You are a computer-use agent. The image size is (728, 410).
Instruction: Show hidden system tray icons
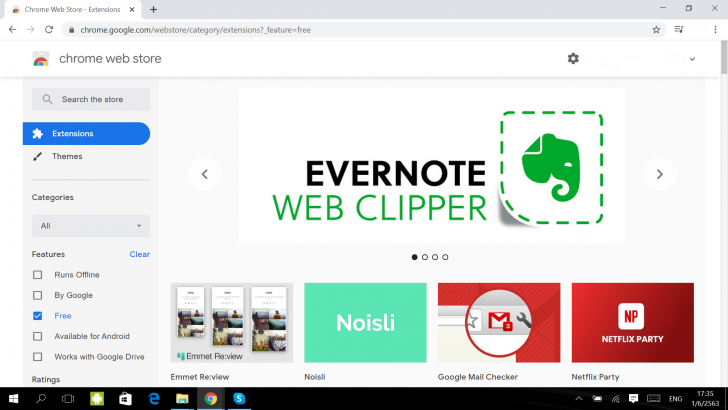coord(578,399)
